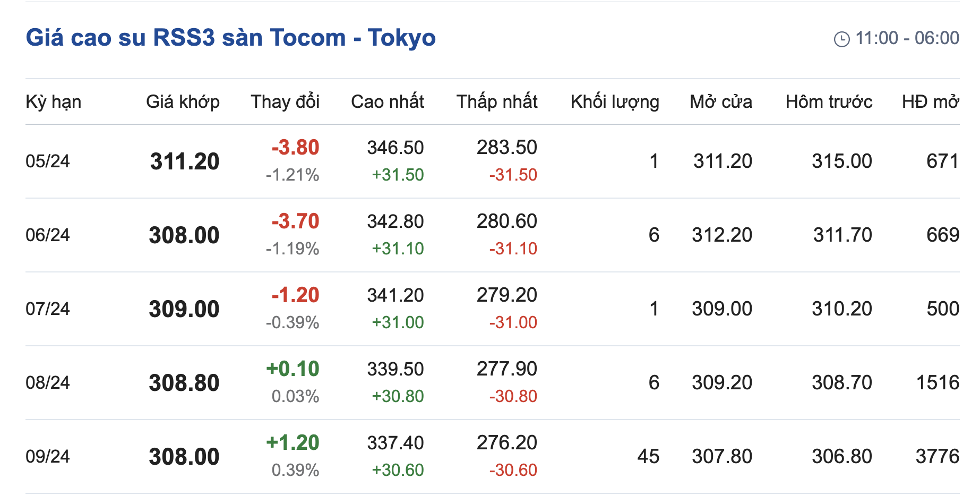Click the 311.20 matched price
Image resolution: width=980 pixels, height=495 pixels.
pos(184,161)
